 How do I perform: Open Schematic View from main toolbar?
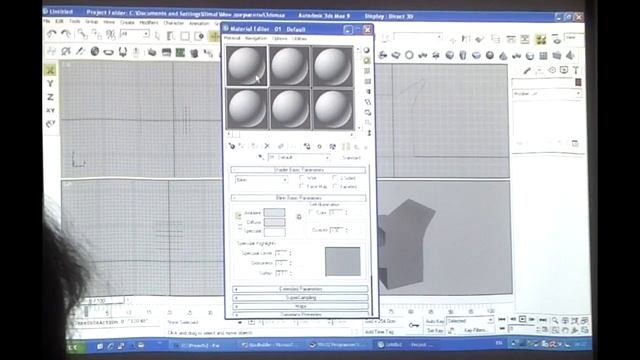coord(525,39)
